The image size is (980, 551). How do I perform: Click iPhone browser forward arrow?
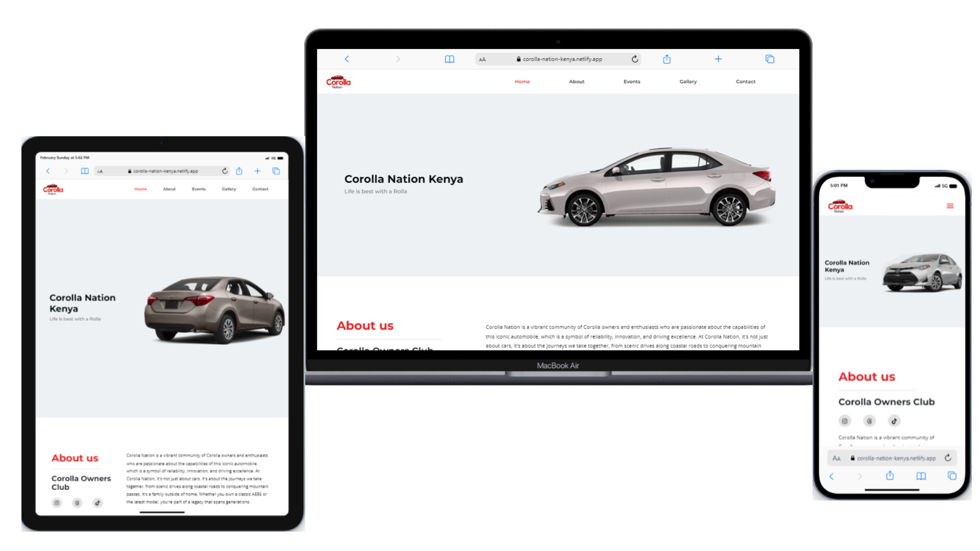860,476
